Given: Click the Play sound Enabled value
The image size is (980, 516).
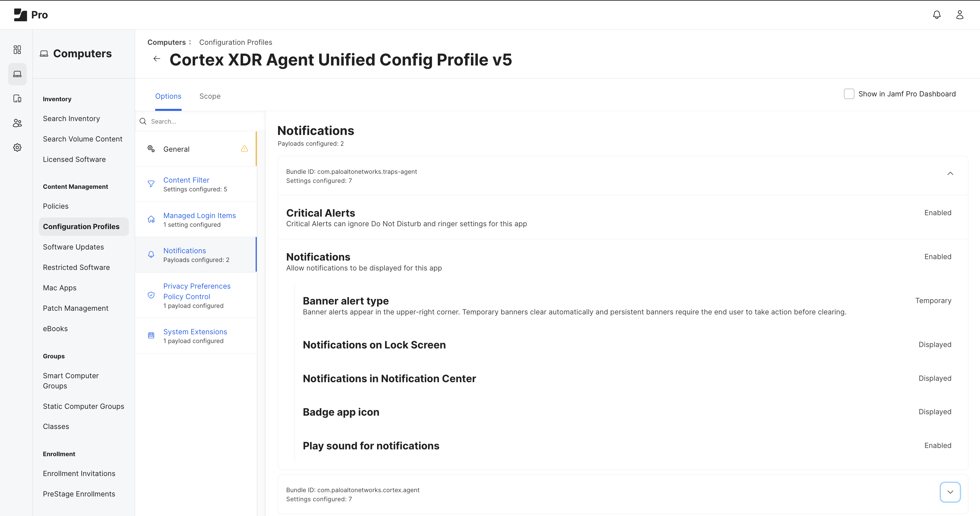Looking at the screenshot, I should tap(938, 446).
